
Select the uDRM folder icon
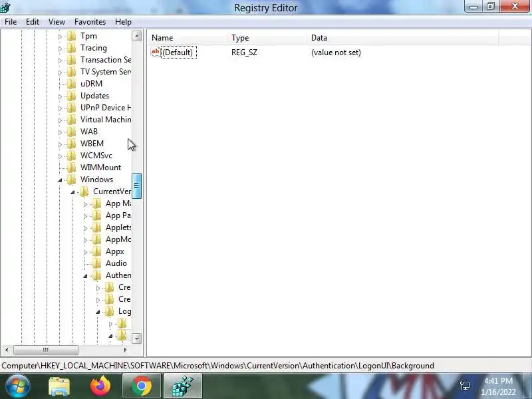72,84
